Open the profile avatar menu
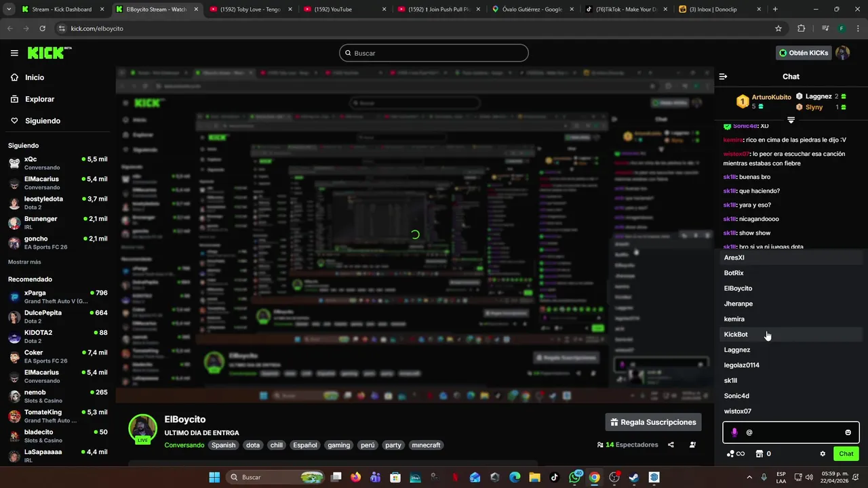 coord(843,53)
